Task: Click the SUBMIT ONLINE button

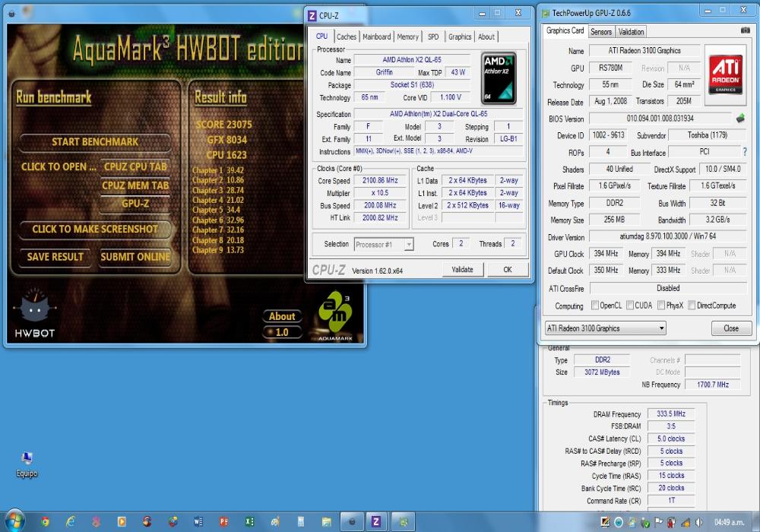Action: [x=135, y=257]
